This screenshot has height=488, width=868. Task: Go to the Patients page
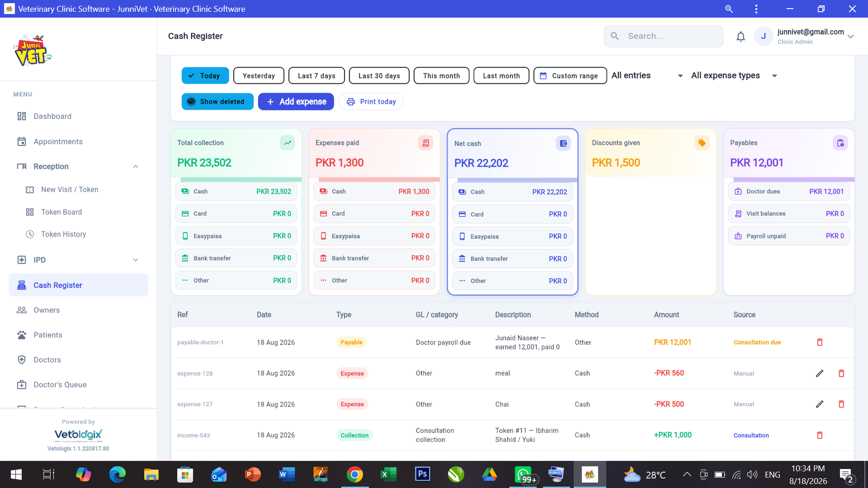(x=48, y=335)
